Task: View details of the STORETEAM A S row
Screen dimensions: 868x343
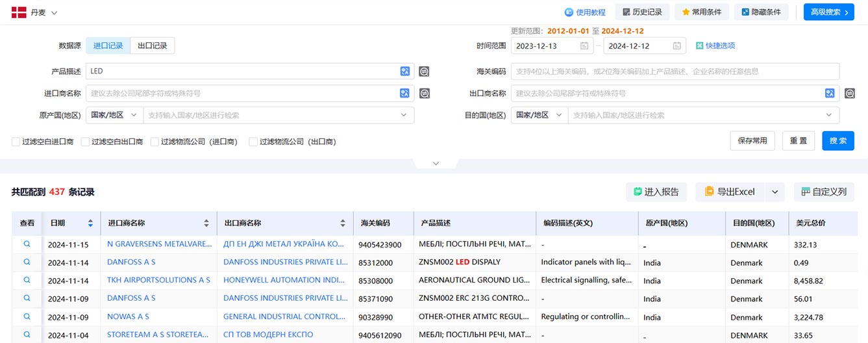Action: click(27, 335)
